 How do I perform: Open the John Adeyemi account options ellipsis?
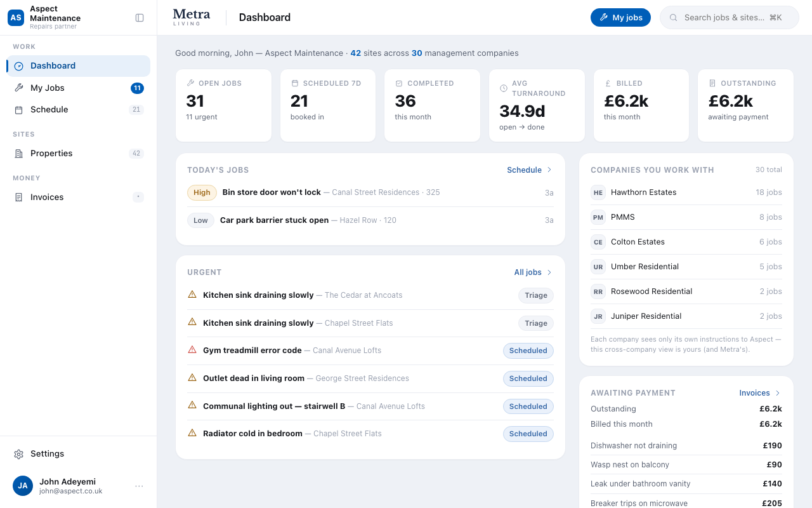point(140,486)
